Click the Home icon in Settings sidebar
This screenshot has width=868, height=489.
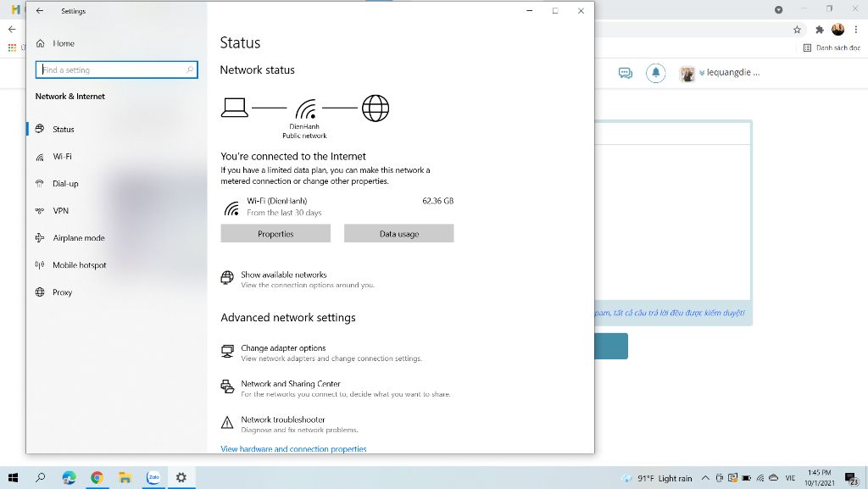coord(40,43)
